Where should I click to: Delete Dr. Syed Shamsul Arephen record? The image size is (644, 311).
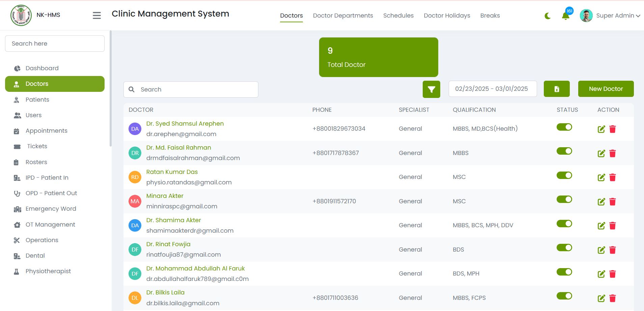click(613, 129)
